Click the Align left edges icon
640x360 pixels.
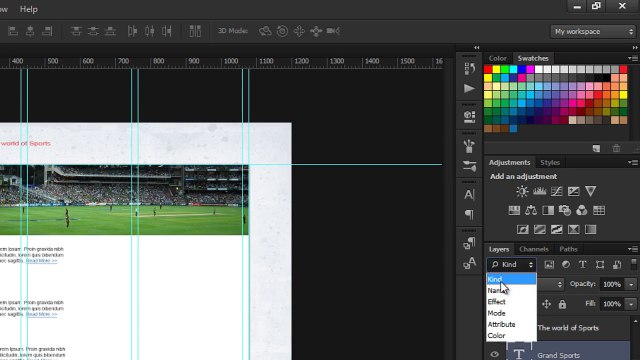coord(13,31)
